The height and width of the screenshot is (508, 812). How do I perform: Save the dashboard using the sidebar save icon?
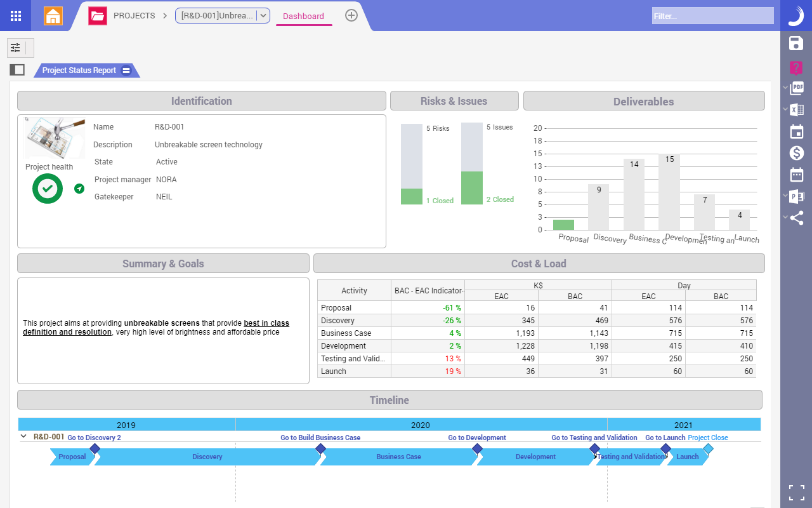coord(796,43)
